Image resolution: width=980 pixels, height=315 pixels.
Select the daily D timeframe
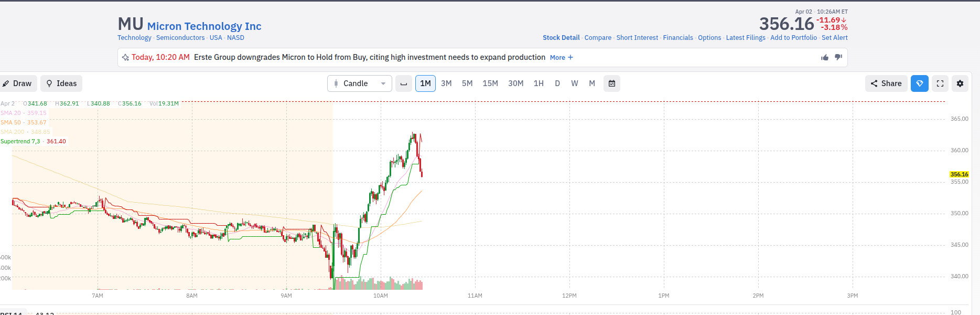[x=557, y=83]
